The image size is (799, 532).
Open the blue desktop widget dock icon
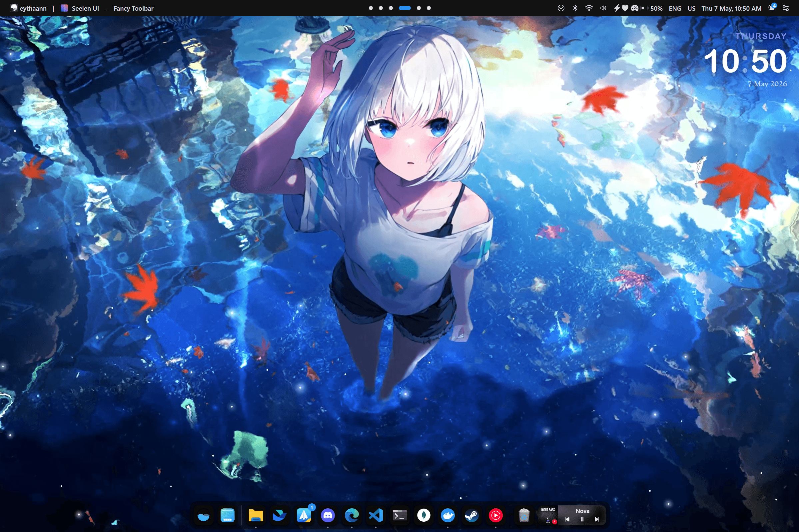coord(228,516)
